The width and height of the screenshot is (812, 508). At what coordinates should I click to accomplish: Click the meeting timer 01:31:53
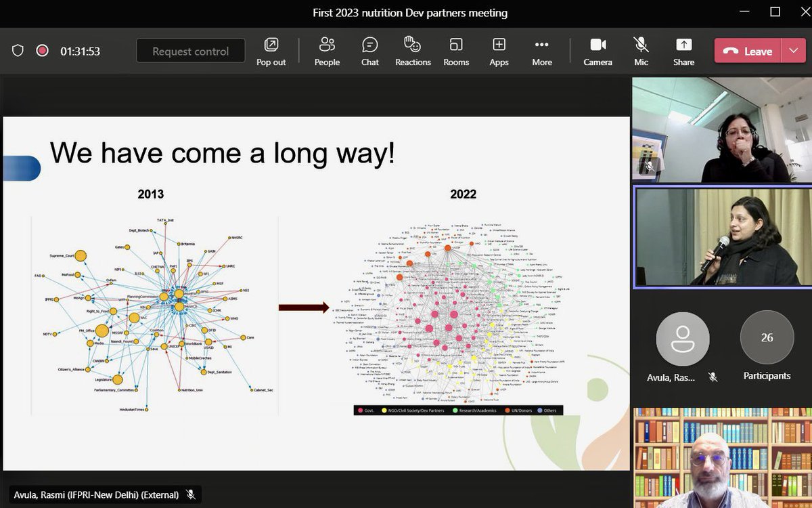(x=80, y=51)
